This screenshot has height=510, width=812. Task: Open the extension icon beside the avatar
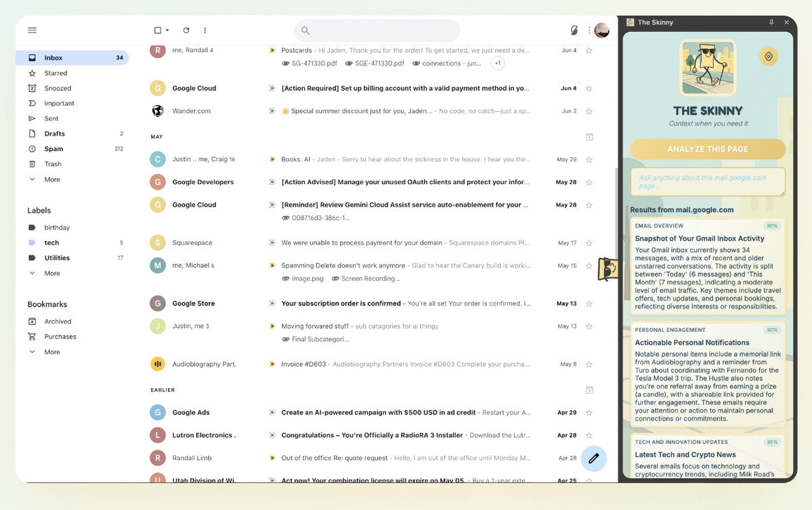click(574, 30)
